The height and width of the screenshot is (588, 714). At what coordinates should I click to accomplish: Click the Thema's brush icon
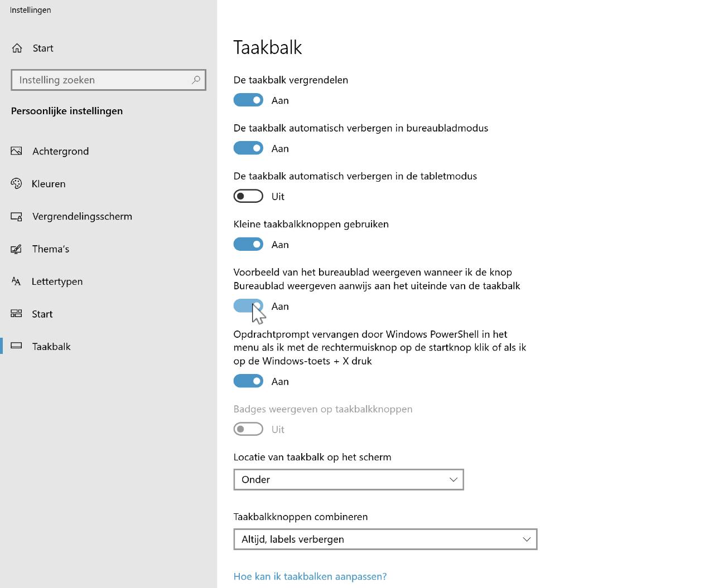[x=17, y=249]
